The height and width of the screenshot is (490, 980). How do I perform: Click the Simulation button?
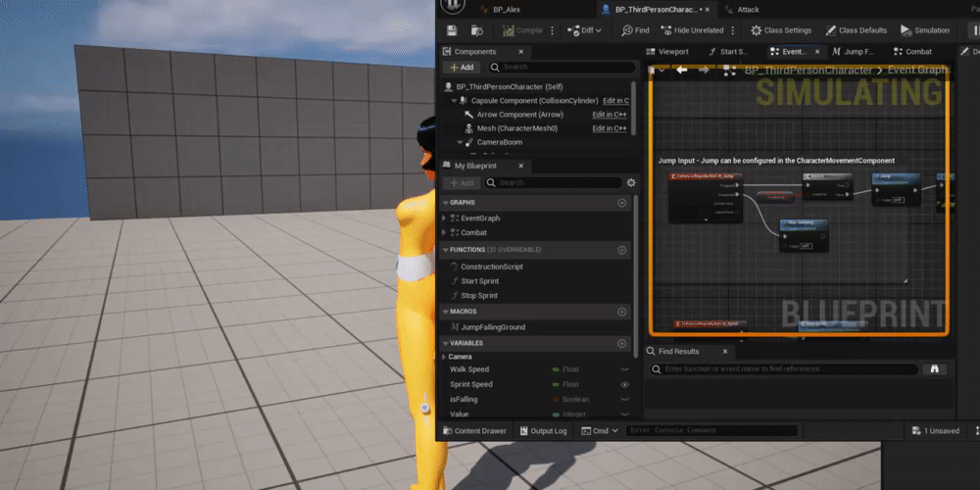click(x=925, y=30)
